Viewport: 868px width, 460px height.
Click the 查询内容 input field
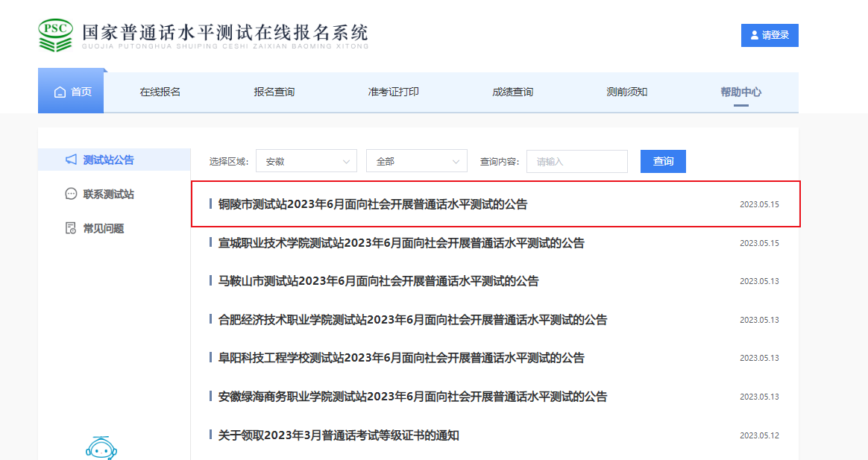tap(576, 161)
